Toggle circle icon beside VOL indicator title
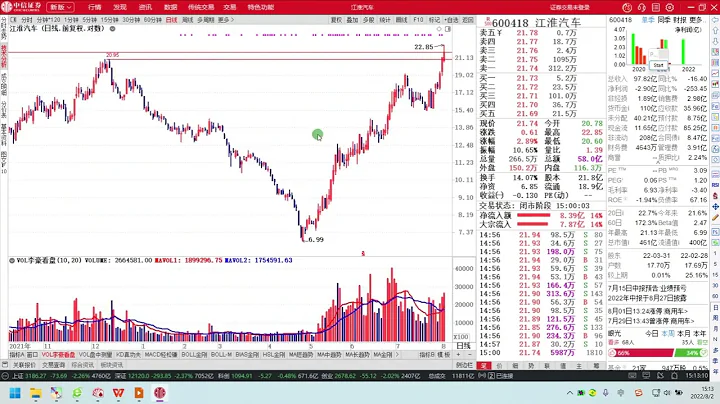Screen dimensions: 720x404 [x=11, y=260]
